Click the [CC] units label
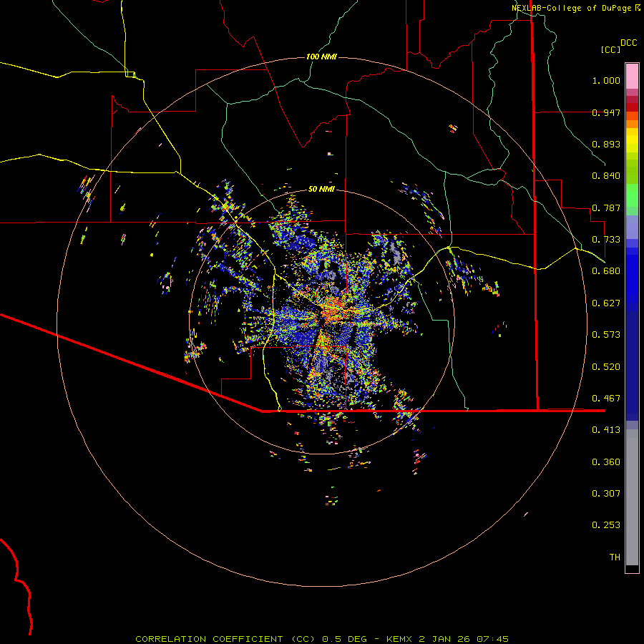Viewport: 644px width, 644px height. click(611, 49)
